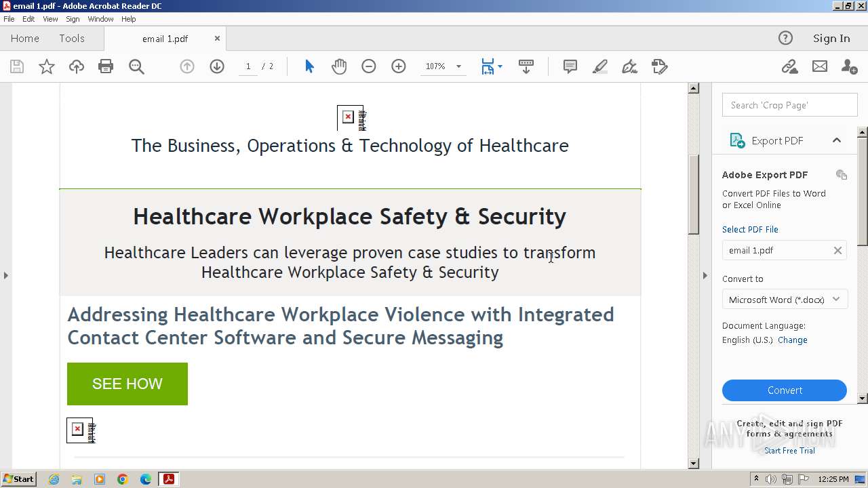Share with others person icon

pyautogui.click(x=849, y=66)
